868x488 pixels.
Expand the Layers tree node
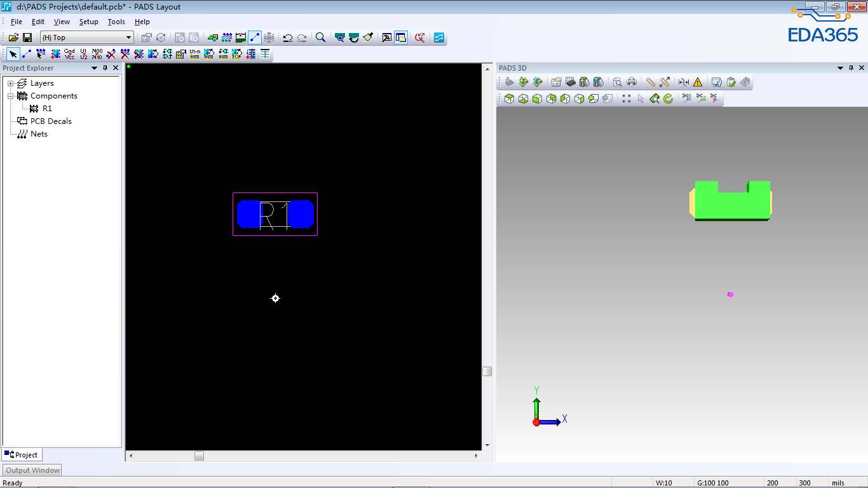click(10, 83)
